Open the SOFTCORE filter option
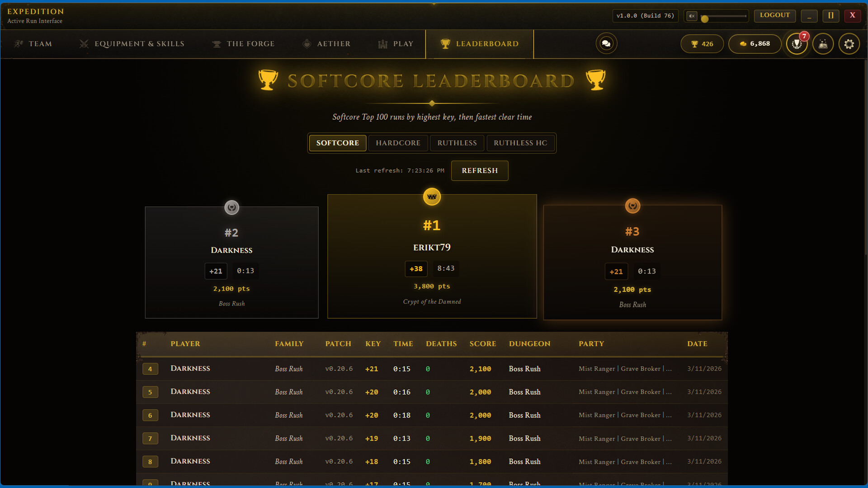Screen dimensions: 868x488 pos(337,143)
